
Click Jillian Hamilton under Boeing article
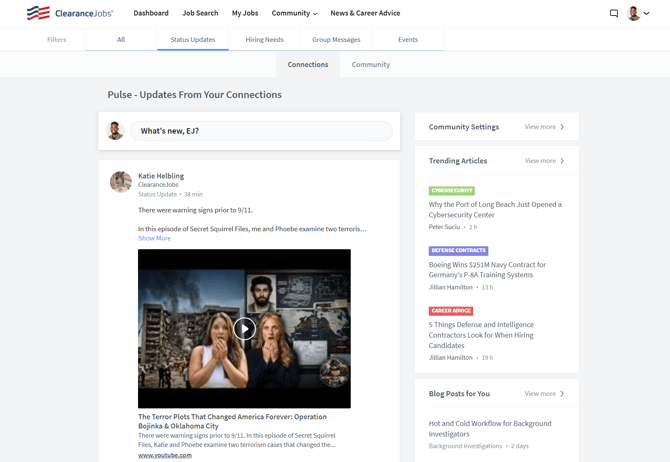[451, 287]
